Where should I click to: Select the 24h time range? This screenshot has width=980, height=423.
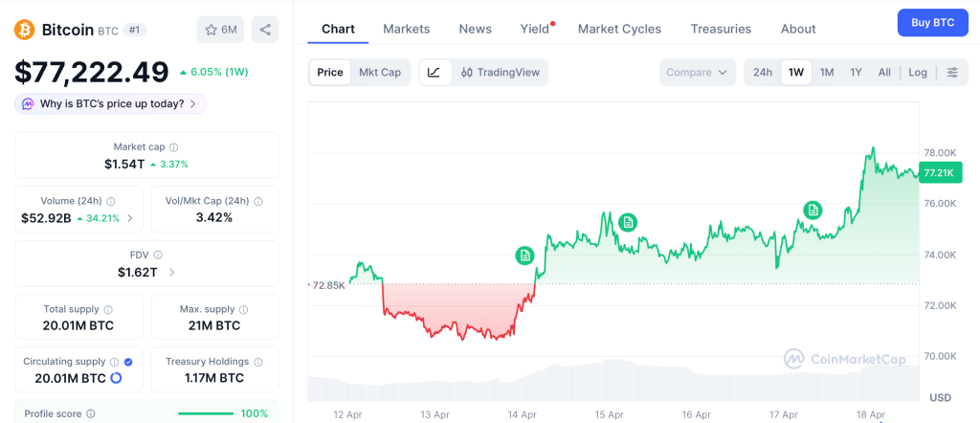763,73
